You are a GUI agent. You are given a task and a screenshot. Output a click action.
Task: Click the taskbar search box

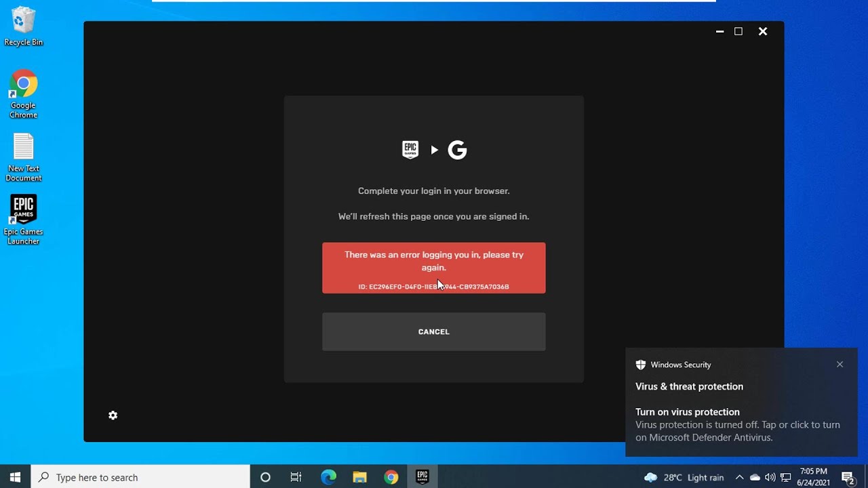coord(140,477)
